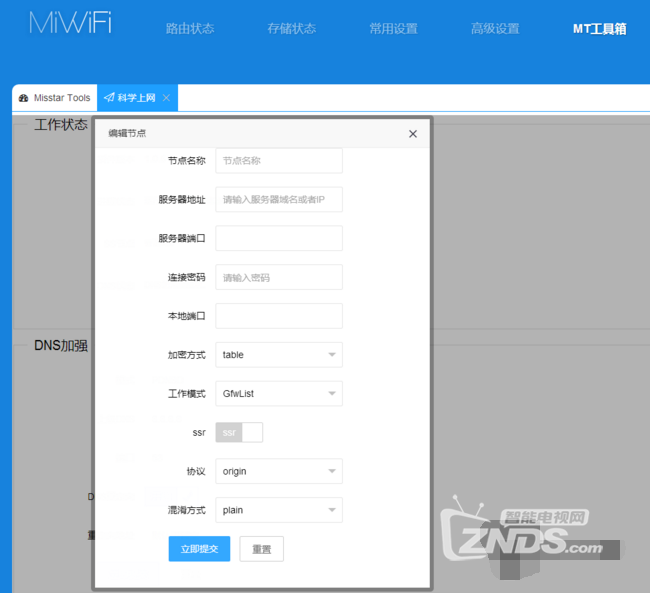Click the 服务器地址 field label
The image size is (651, 594).
coord(182,200)
